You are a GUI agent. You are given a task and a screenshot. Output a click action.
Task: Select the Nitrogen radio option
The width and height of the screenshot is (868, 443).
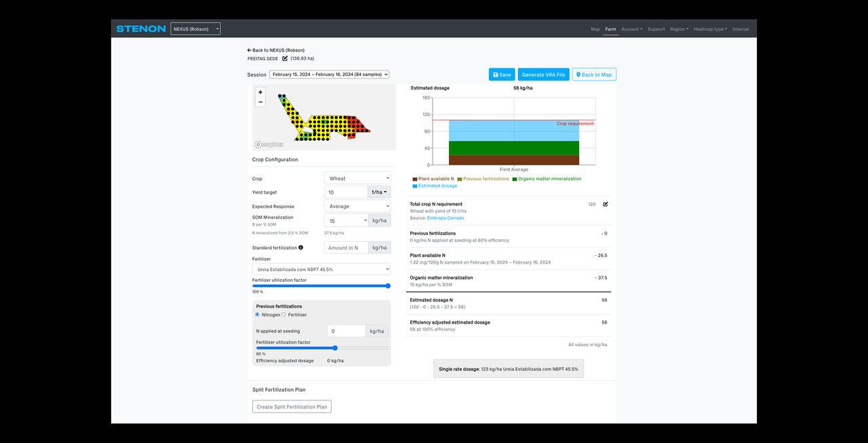tap(258, 315)
